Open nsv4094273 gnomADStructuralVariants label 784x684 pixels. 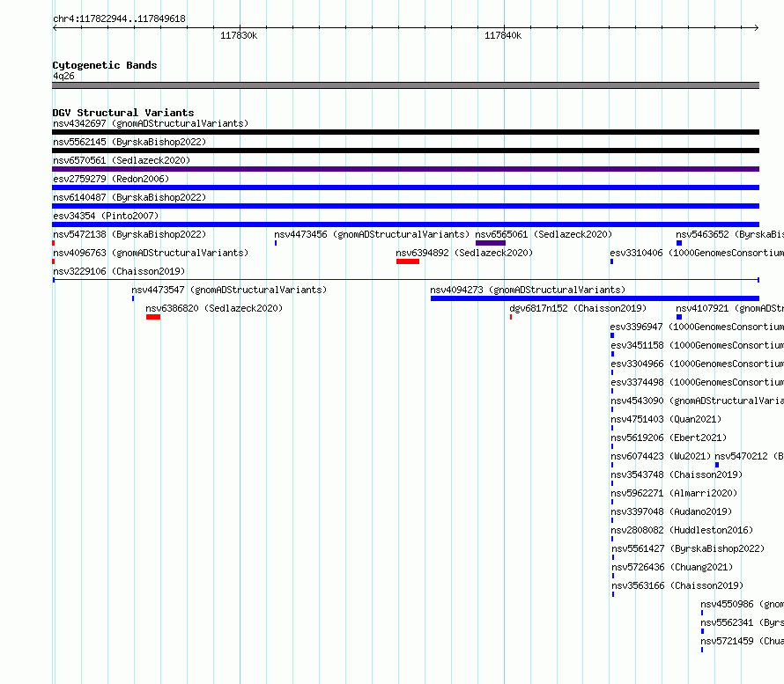tap(528, 290)
